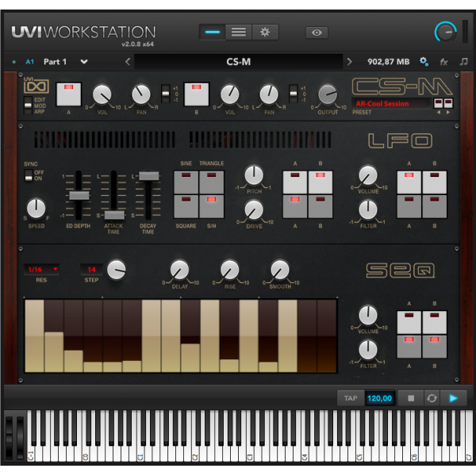Switch to single view with blue line icon

212,33
